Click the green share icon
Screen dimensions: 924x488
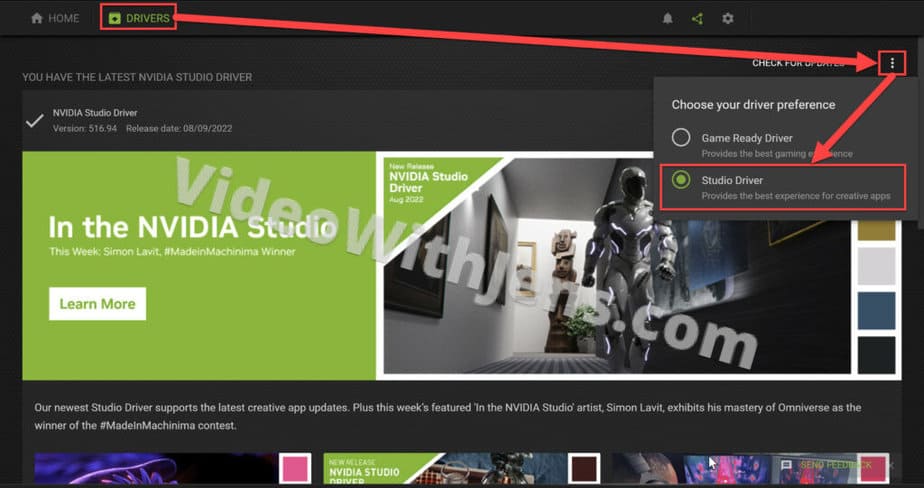tap(698, 19)
